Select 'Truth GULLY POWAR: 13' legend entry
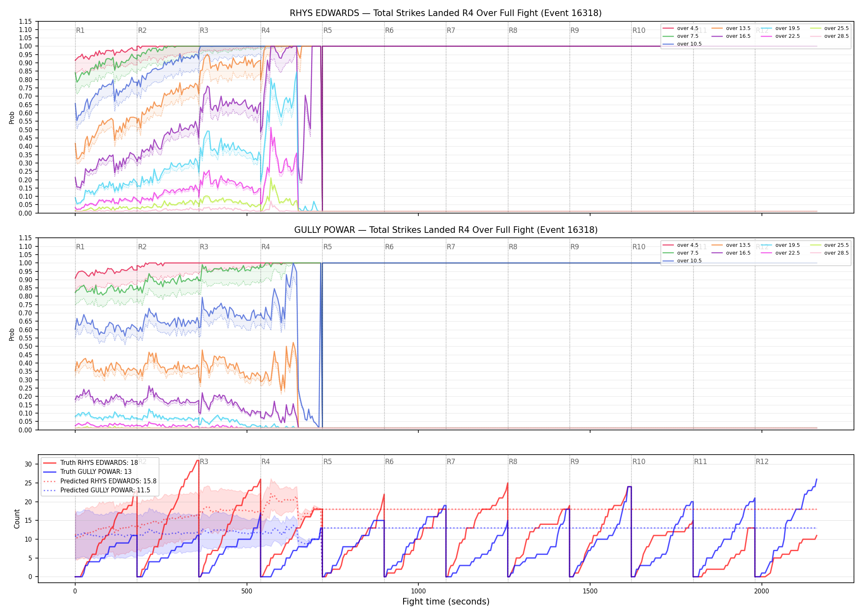Viewport: 863px width, 616px height. click(87, 471)
